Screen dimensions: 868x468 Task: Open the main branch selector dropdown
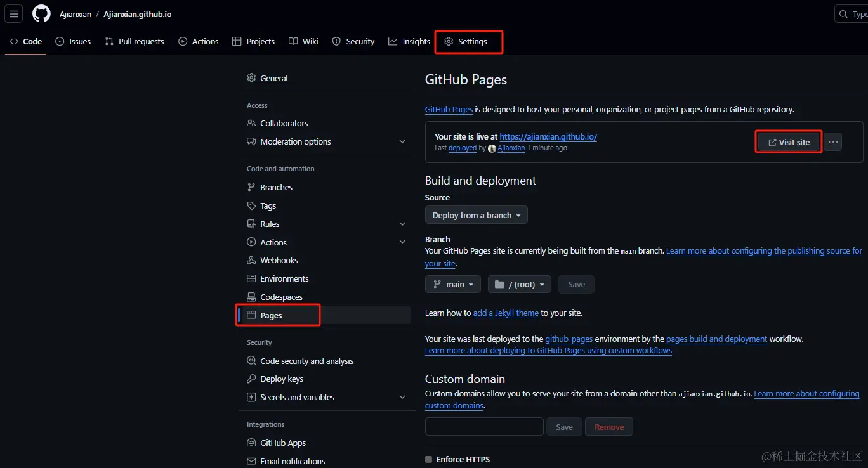(x=453, y=284)
